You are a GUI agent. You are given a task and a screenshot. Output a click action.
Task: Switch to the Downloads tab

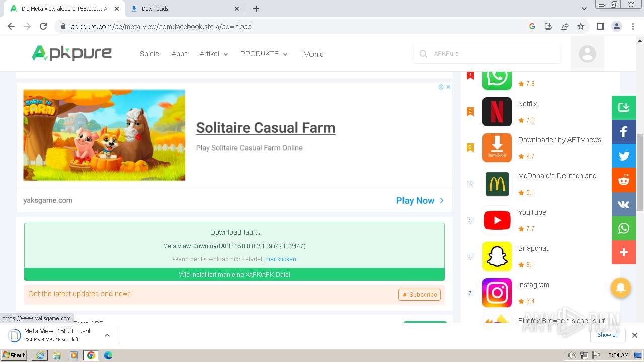185,9
